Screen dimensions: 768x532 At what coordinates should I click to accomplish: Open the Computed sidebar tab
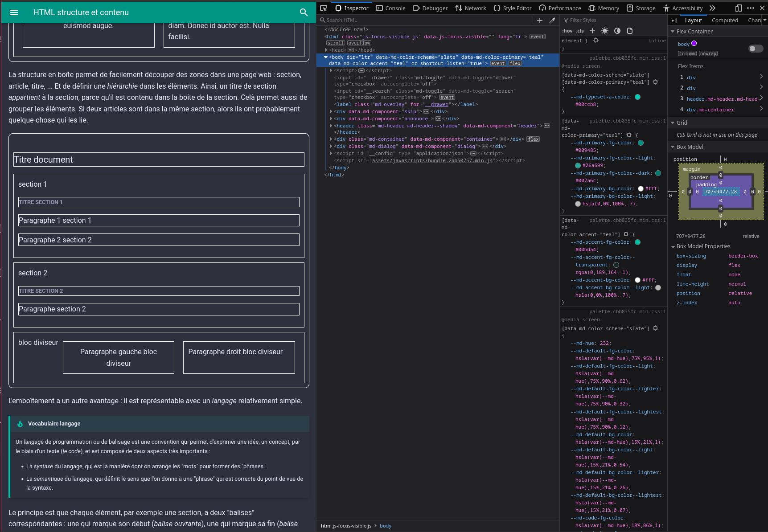coord(725,20)
